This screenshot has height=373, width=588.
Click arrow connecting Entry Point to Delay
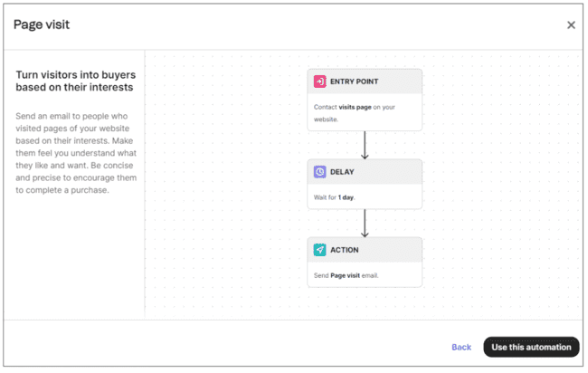coord(365,144)
